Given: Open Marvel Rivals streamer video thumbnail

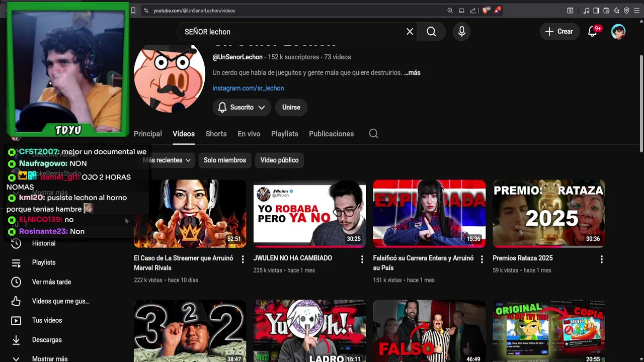Looking at the screenshot, I should [190, 213].
